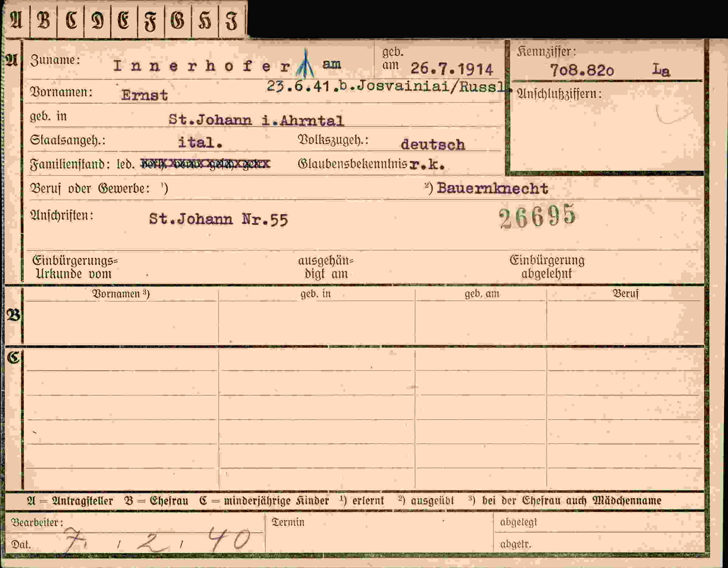Click the section C marker letter

[13, 358]
